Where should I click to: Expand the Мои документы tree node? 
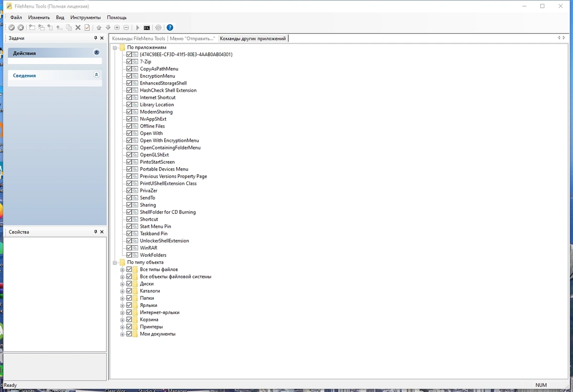click(122, 334)
